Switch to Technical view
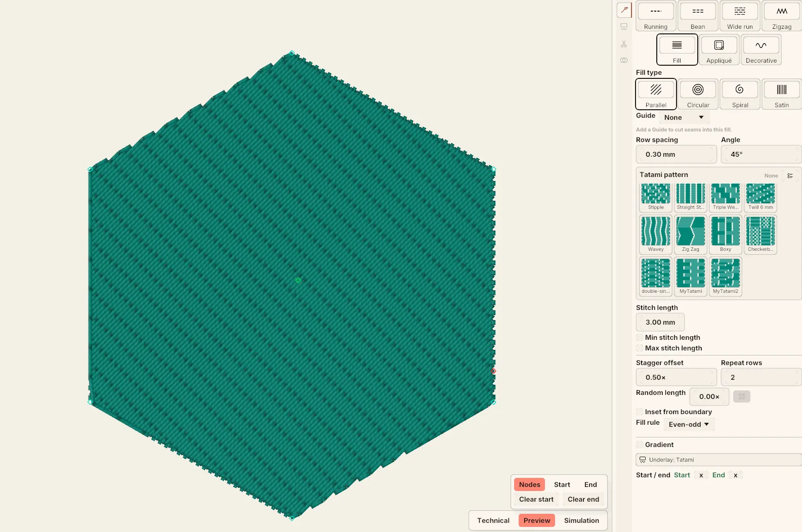Image resolution: width=802 pixels, height=532 pixels. click(493, 520)
